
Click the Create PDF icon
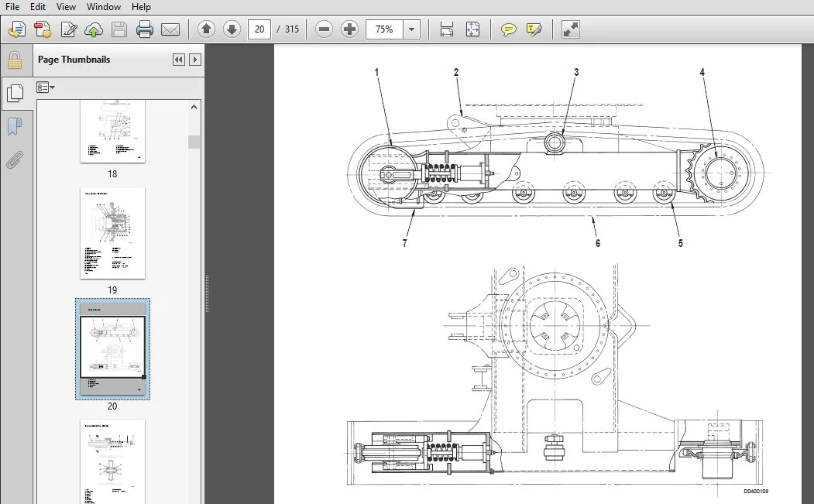coord(43,29)
